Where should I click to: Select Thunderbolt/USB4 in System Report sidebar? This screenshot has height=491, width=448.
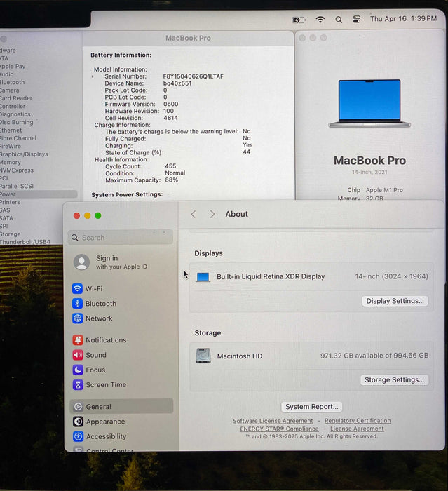(25, 242)
